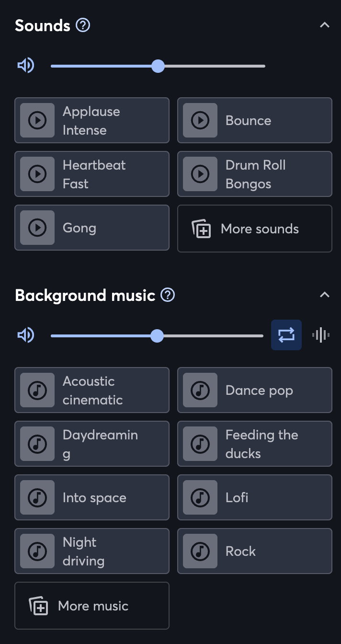Open the Sounds help tooltip icon
This screenshot has height=644, width=341.
coord(83,25)
